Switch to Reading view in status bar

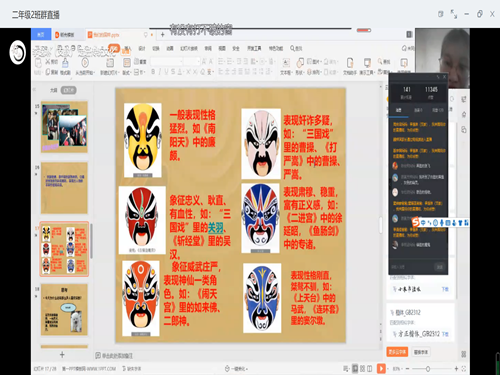[370, 369]
